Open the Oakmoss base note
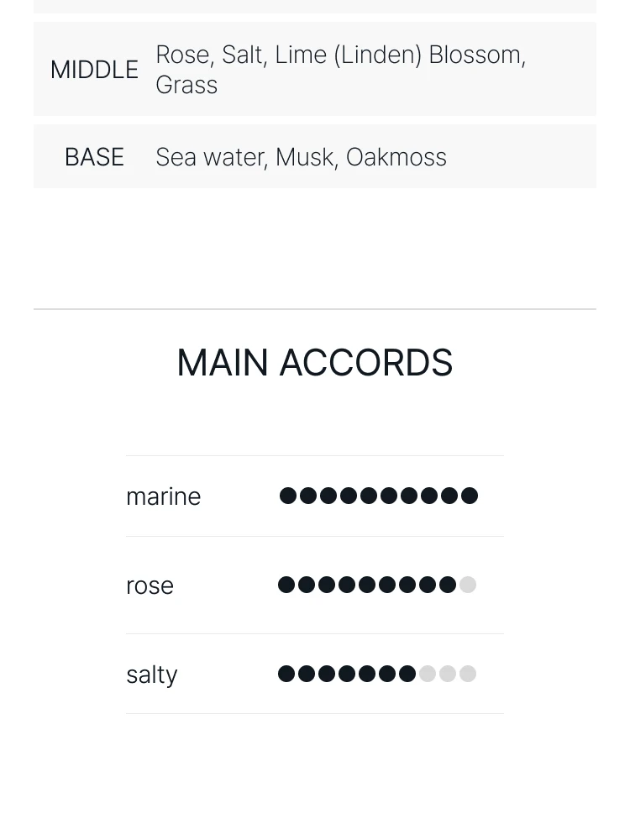630x840 pixels. tap(396, 157)
